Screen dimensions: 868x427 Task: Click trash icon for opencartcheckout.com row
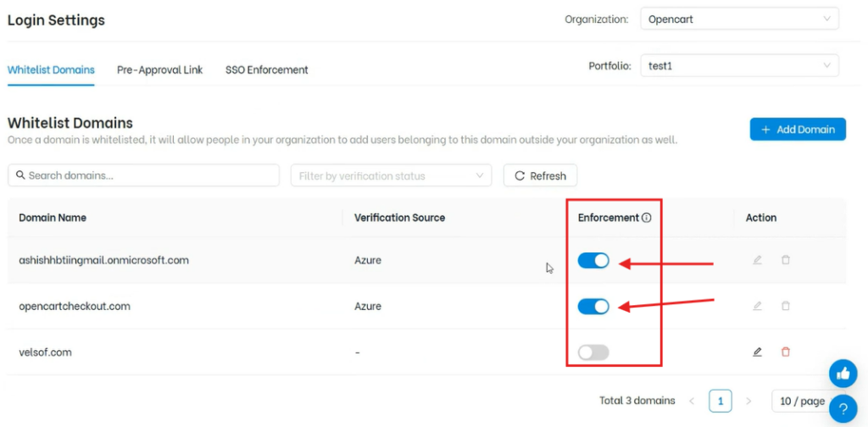tap(785, 306)
